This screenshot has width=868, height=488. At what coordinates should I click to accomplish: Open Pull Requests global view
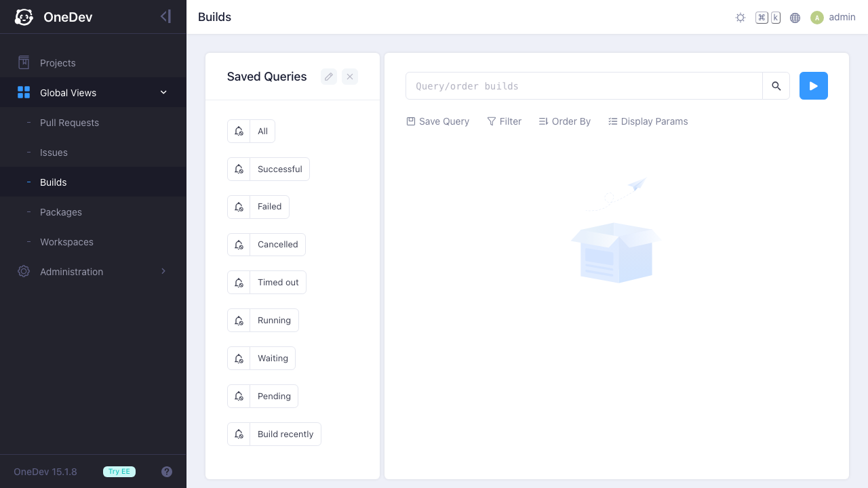[x=93, y=123]
